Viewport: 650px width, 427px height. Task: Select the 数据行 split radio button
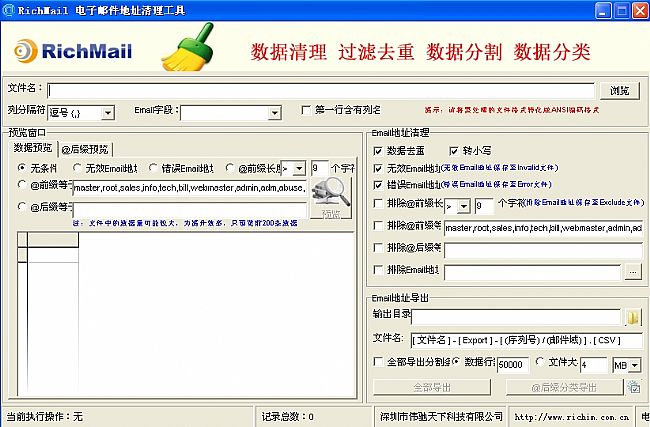[456, 361]
